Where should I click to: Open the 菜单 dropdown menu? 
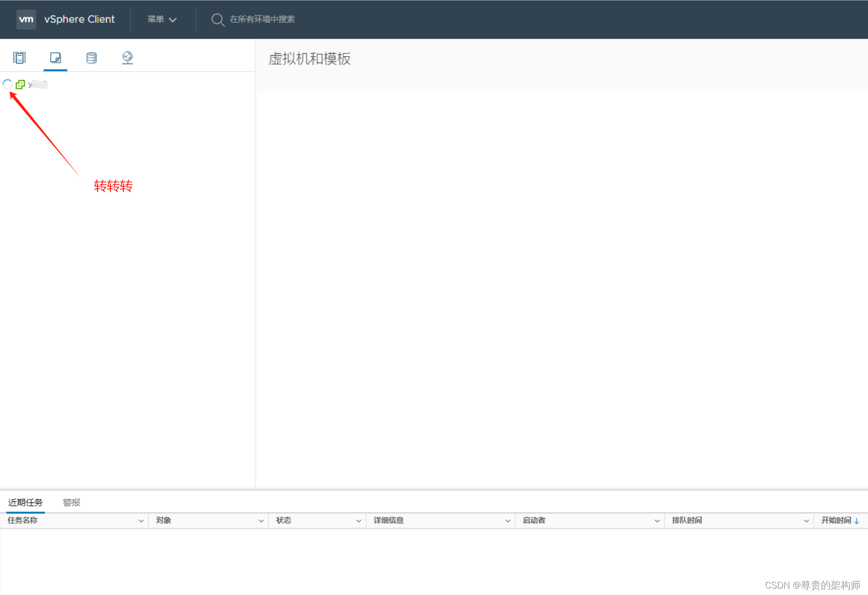pos(162,19)
